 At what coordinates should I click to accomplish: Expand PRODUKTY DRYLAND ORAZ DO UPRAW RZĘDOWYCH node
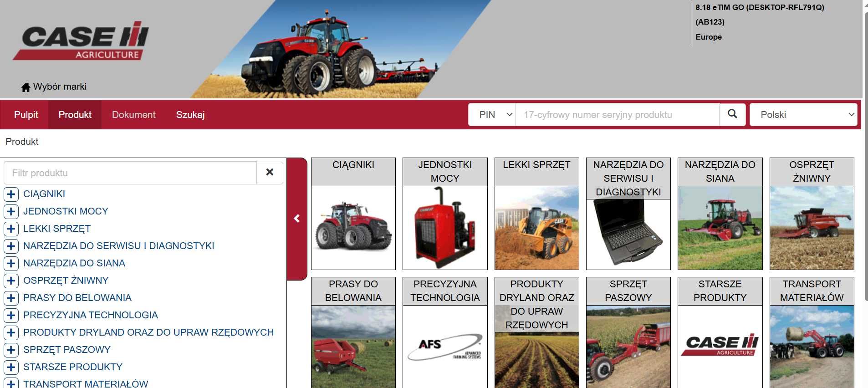click(x=11, y=332)
